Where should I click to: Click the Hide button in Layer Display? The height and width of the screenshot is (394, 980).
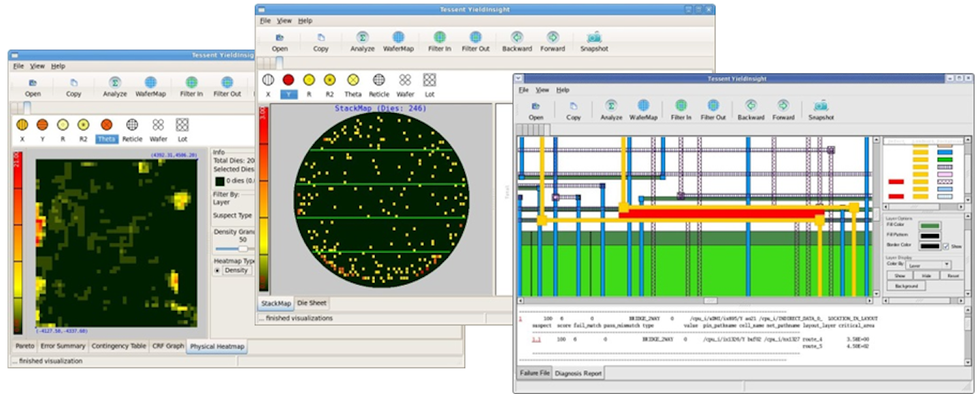click(x=926, y=276)
